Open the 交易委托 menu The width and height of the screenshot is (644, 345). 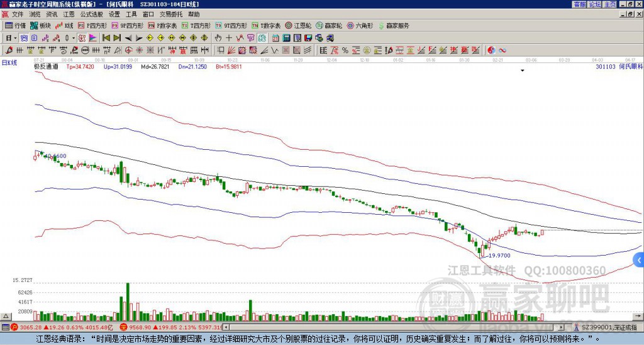(x=171, y=14)
